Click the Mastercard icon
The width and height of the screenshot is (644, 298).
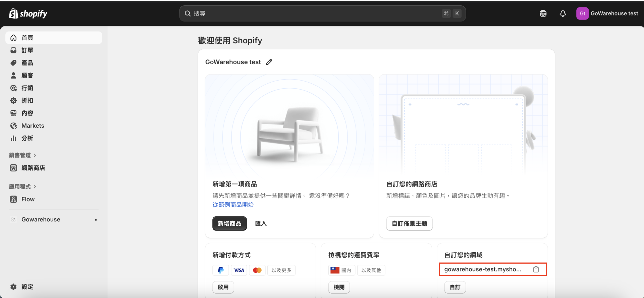click(257, 270)
